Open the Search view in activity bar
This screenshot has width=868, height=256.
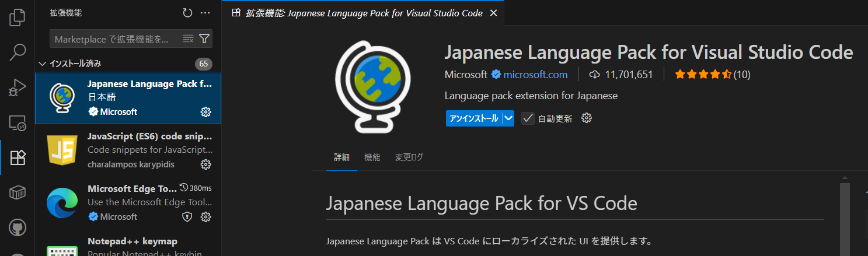pyautogui.click(x=18, y=52)
